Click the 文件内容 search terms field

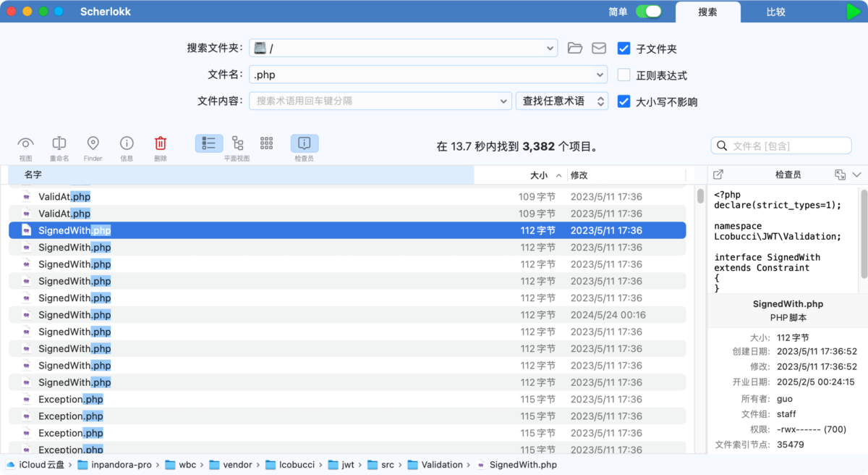380,101
